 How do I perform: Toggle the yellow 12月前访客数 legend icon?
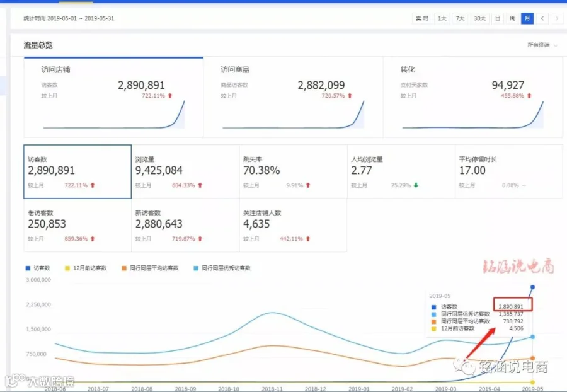pyautogui.click(x=67, y=268)
